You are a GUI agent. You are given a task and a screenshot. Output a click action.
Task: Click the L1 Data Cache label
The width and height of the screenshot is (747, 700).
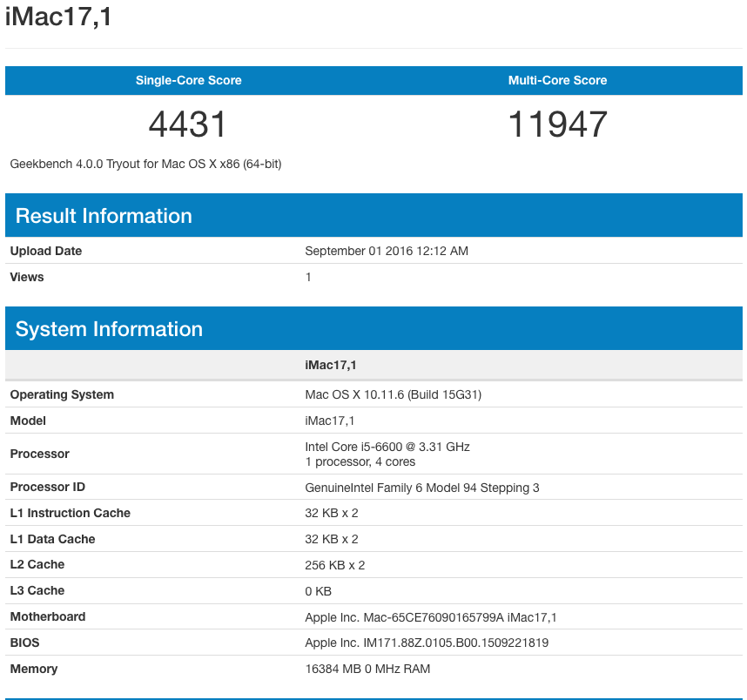[52, 539]
